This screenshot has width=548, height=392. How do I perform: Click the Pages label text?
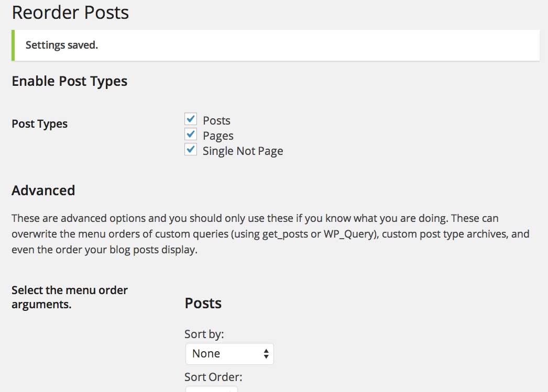[218, 136]
